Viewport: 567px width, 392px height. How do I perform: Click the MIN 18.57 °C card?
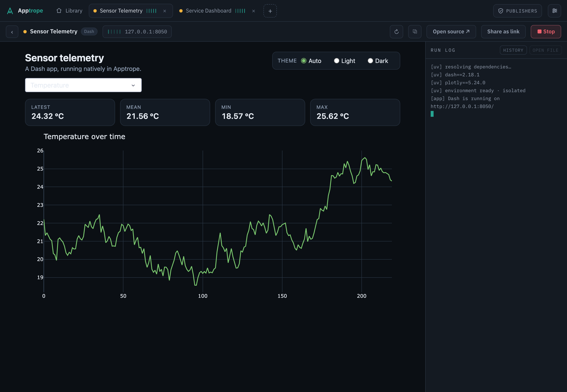(x=260, y=112)
